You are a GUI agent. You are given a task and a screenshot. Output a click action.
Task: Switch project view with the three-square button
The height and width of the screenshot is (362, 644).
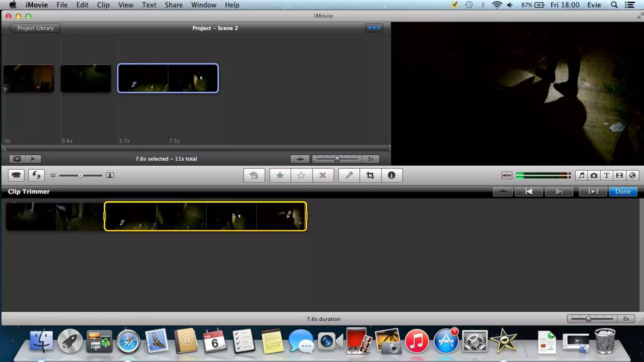pyautogui.click(x=374, y=28)
